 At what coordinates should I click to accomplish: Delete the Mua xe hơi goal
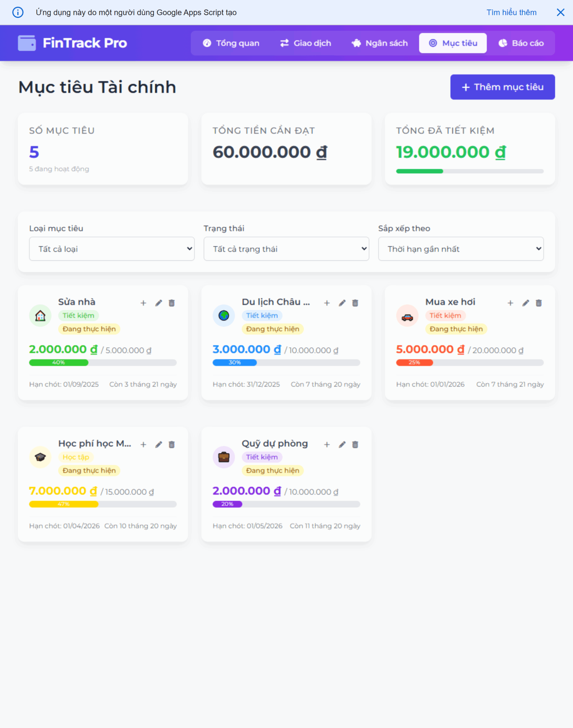(538, 303)
